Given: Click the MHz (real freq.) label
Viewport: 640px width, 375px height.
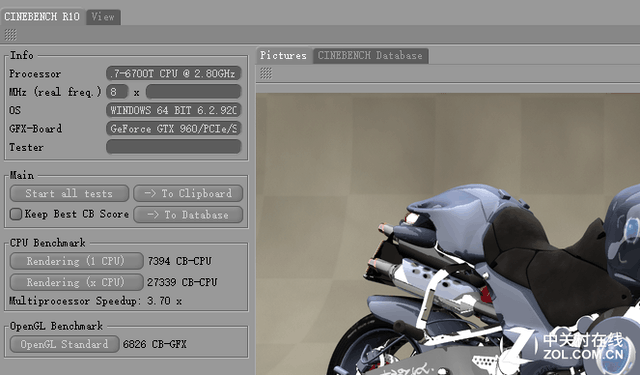Looking at the screenshot, I should [x=55, y=92].
